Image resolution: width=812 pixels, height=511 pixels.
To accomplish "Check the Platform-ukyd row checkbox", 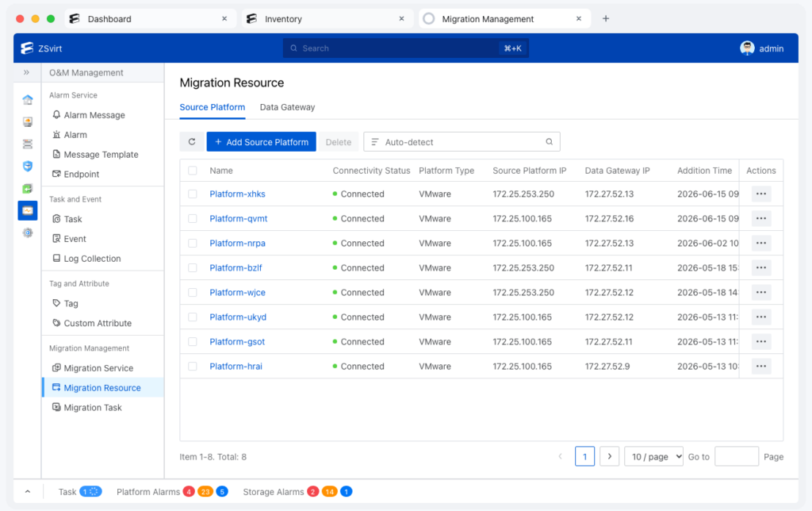I will pyautogui.click(x=193, y=317).
